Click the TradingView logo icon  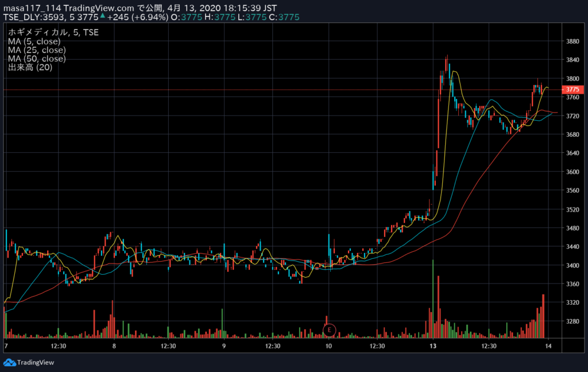tap(10, 362)
